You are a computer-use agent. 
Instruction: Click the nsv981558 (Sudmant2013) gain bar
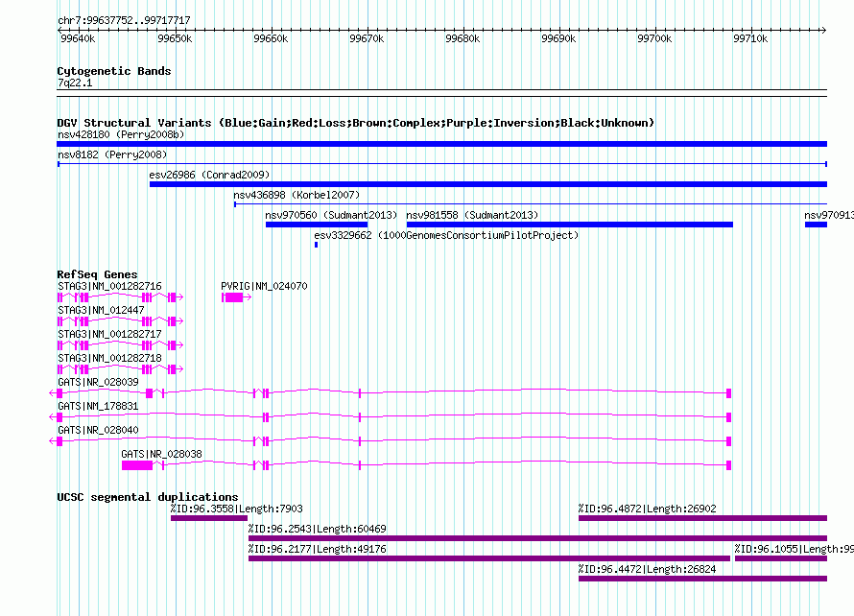570,225
